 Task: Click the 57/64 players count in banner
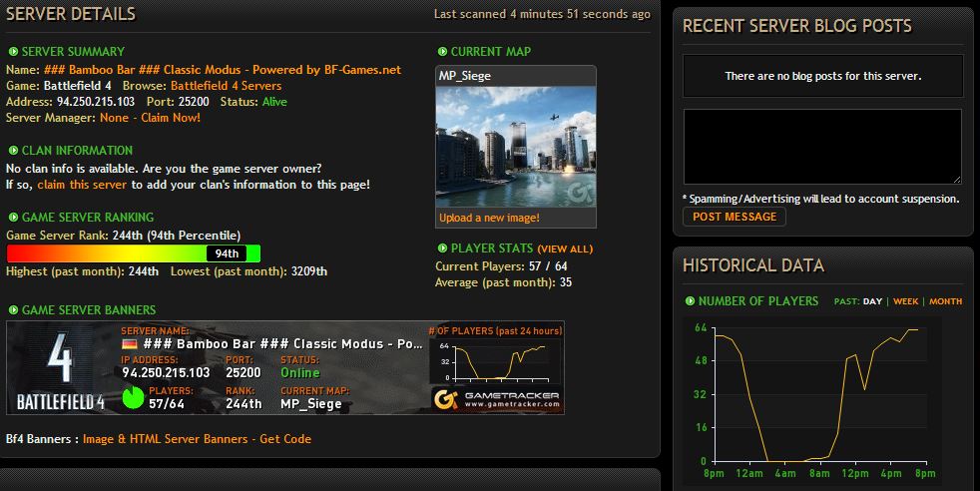167,404
